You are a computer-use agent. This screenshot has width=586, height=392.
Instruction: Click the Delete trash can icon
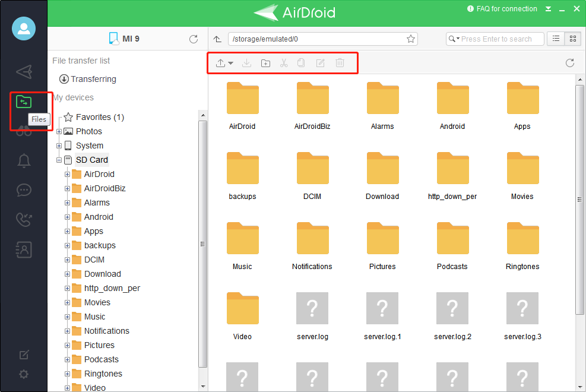pyautogui.click(x=340, y=63)
